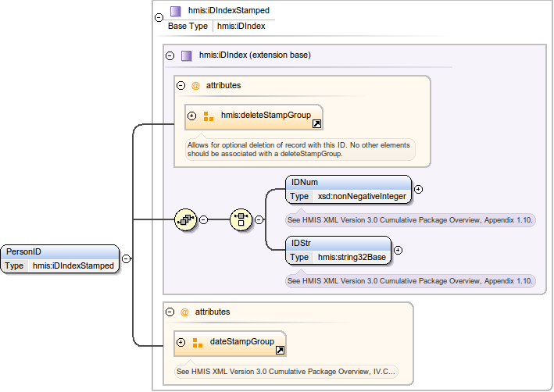Collapse the PersonID element children

(126, 259)
